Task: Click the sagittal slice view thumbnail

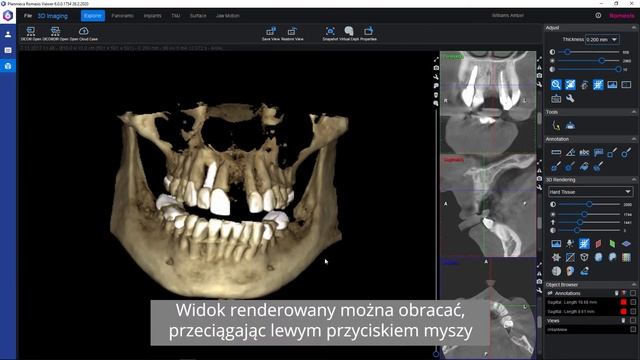Action: [488, 206]
